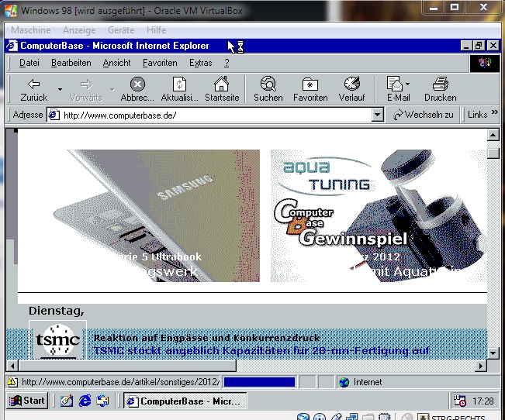Click the Reaktion auf Engpässe subtitle text
505x420 pixels.
coord(206,338)
